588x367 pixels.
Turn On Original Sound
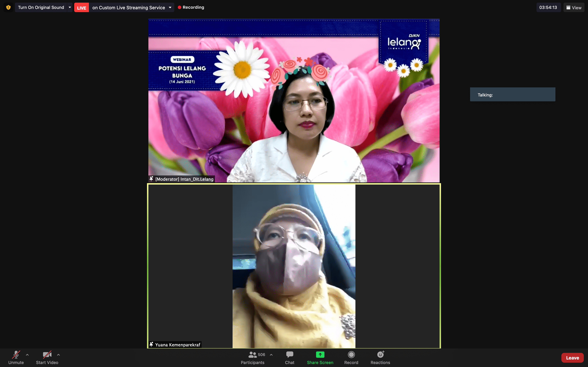point(41,7)
